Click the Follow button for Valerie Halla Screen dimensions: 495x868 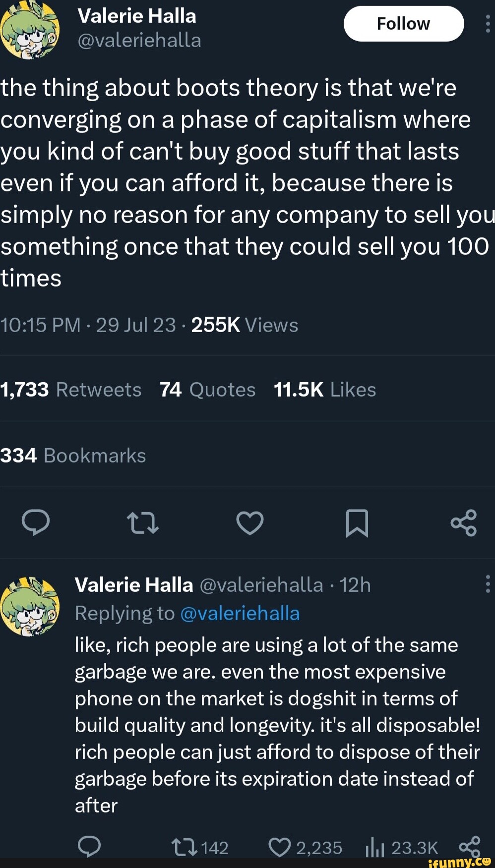[x=403, y=23]
